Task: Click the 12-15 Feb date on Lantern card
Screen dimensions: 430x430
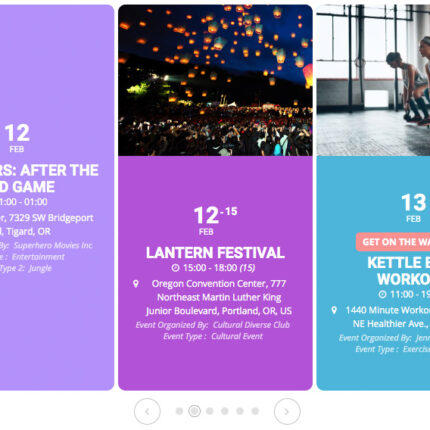Action: pyautogui.click(x=215, y=220)
